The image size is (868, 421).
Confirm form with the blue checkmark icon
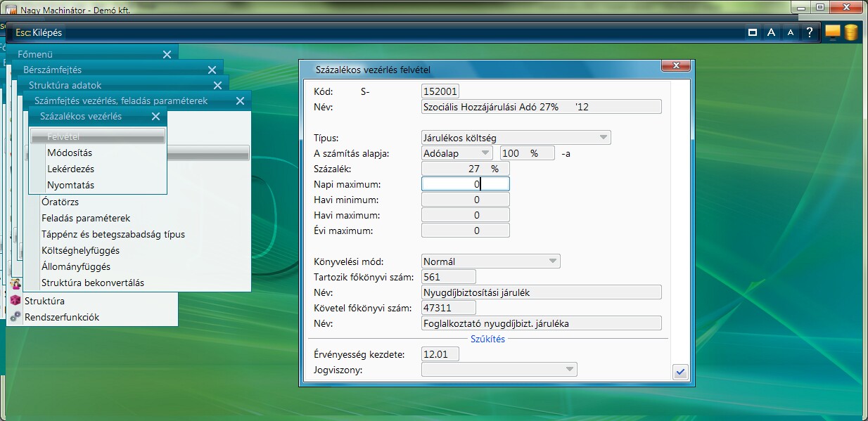click(x=679, y=373)
